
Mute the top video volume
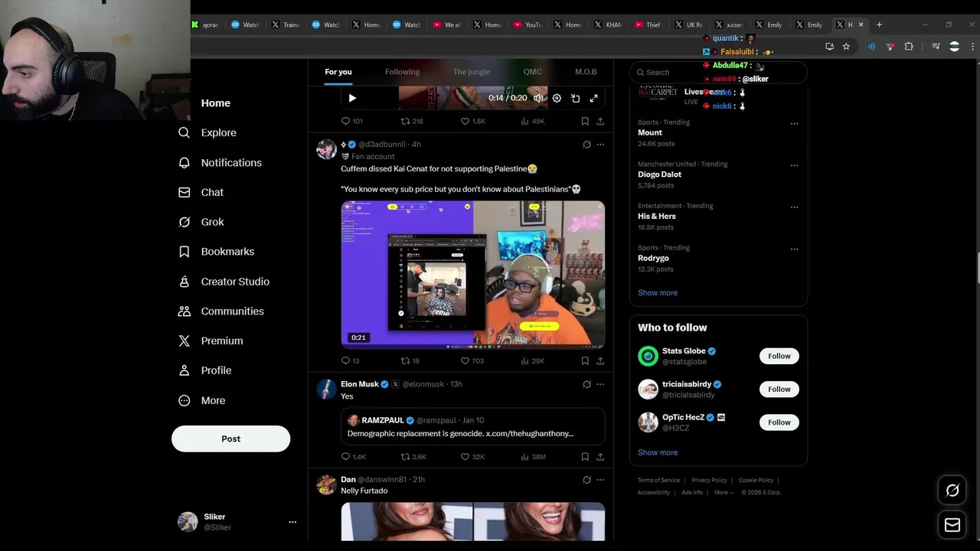click(539, 98)
